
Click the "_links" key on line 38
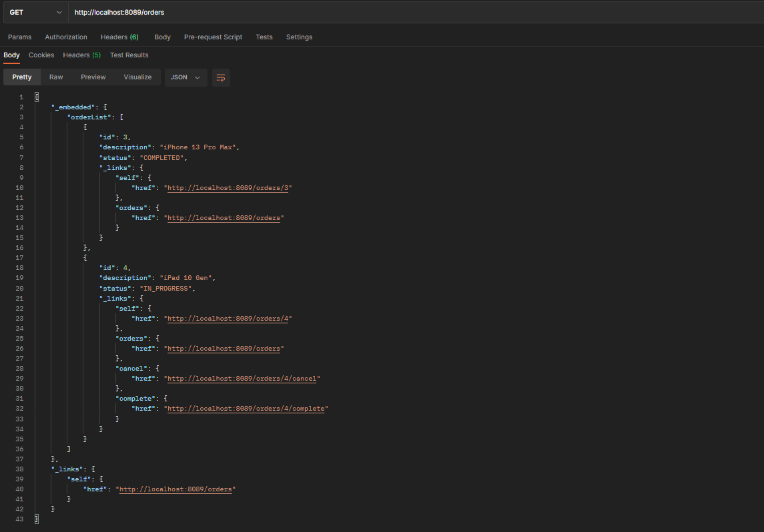tap(67, 469)
